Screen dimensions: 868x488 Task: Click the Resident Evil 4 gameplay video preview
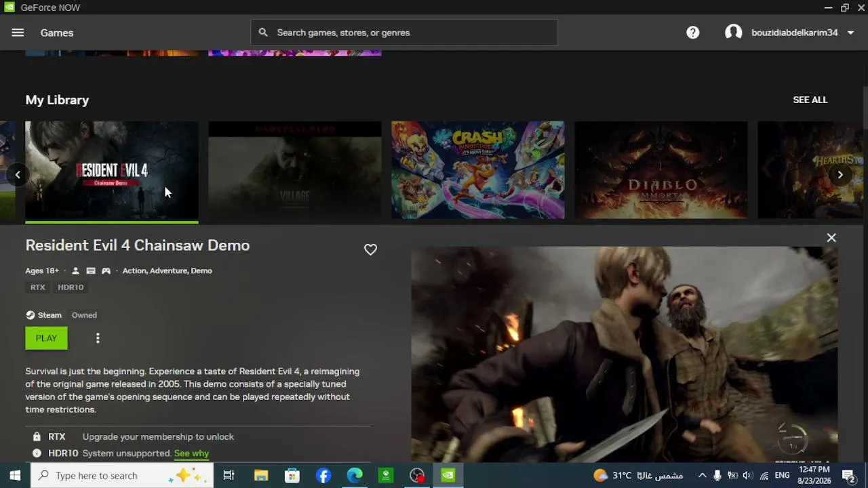pos(624,354)
